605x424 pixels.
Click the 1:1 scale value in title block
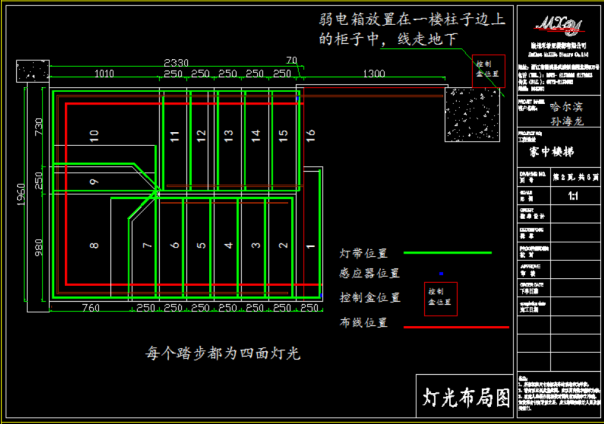point(573,197)
